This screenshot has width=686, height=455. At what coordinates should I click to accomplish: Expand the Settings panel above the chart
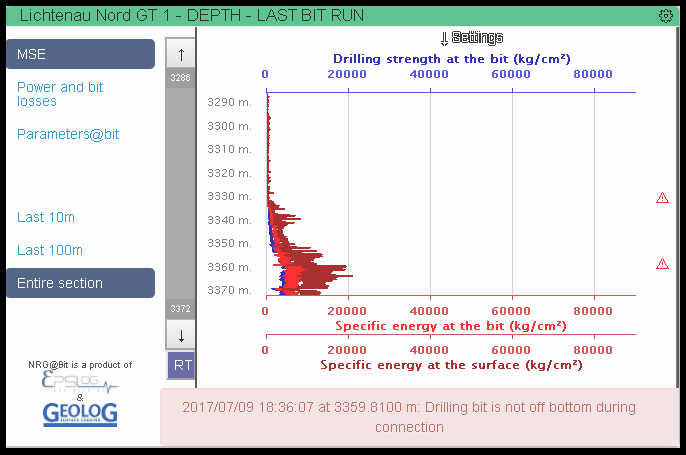[472, 38]
